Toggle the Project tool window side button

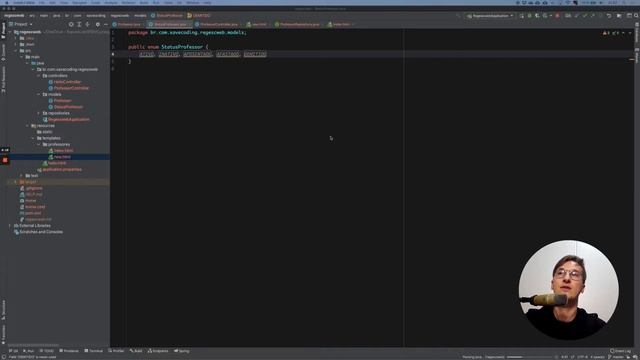(3, 31)
